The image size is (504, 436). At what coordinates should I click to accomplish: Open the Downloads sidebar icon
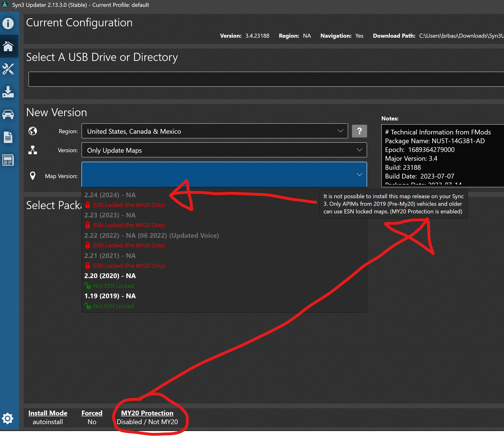coord(8,92)
